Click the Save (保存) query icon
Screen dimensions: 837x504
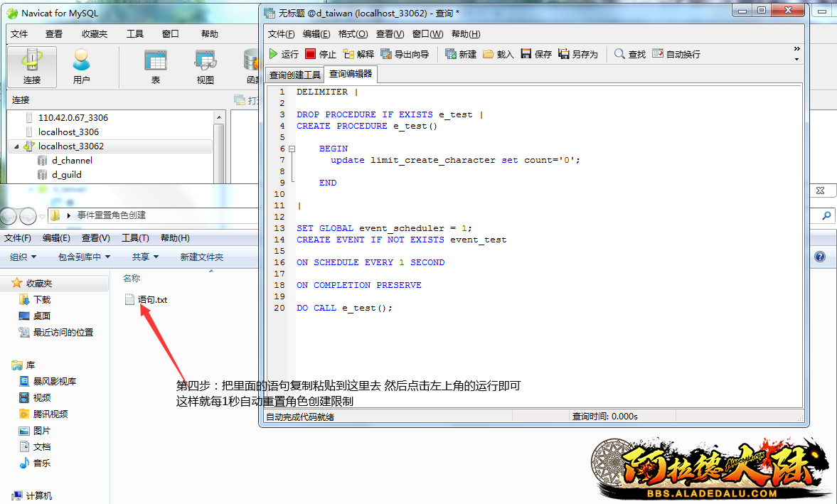point(535,54)
